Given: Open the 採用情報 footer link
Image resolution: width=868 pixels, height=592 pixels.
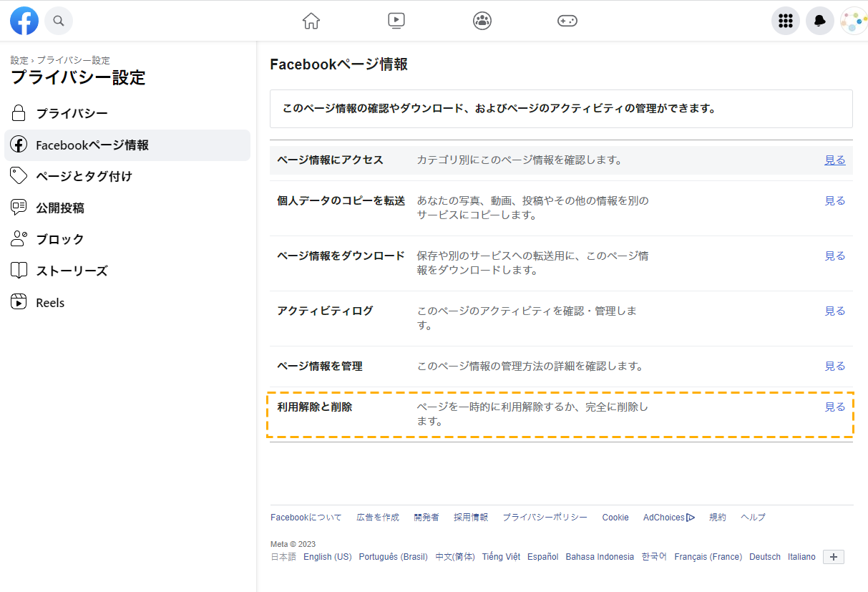Looking at the screenshot, I should (471, 517).
